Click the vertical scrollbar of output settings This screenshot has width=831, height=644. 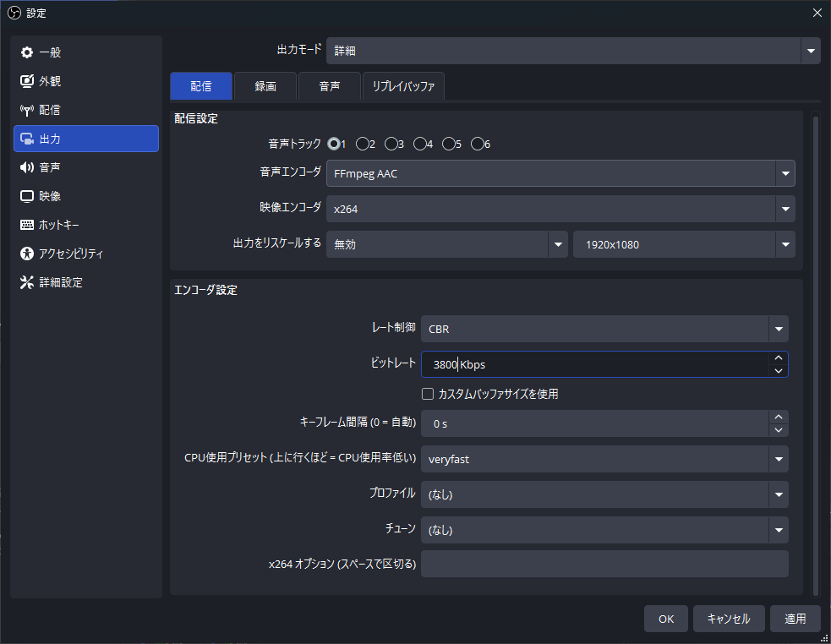point(816,354)
